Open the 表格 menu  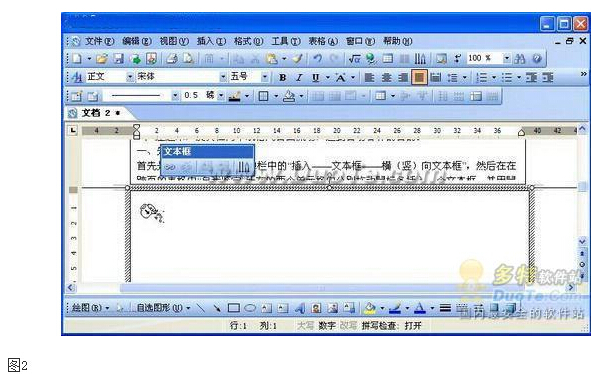pyautogui.click(x=323, y=41)
